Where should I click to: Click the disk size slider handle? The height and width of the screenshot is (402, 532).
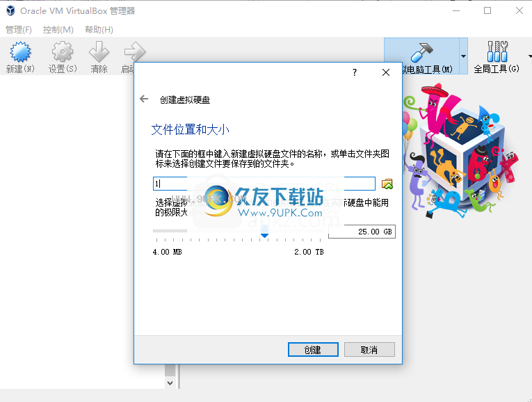point(264,232)
